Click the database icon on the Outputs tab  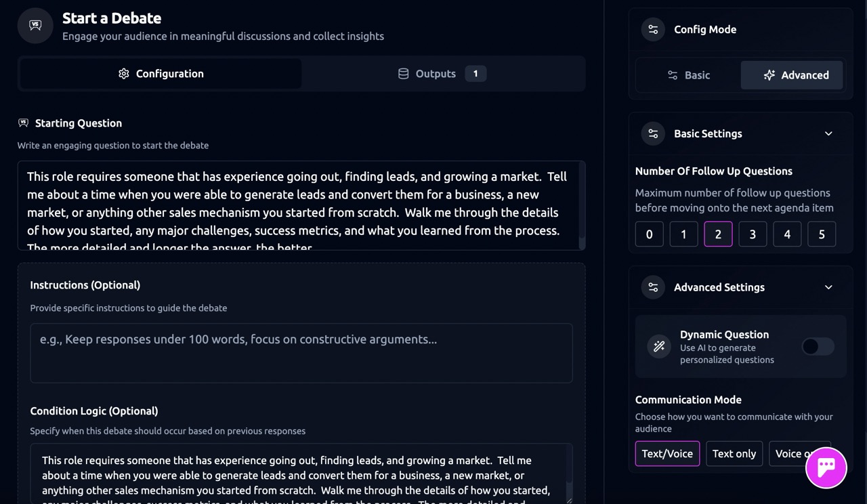point(403,74)
